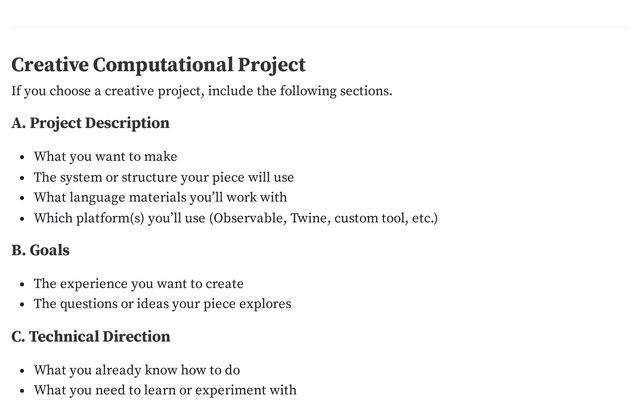This screenshot has width=640, height=400.
Task: Click the 'questions or ideas' bullet line
Action: pyautogui.click(x=162, y=304)
